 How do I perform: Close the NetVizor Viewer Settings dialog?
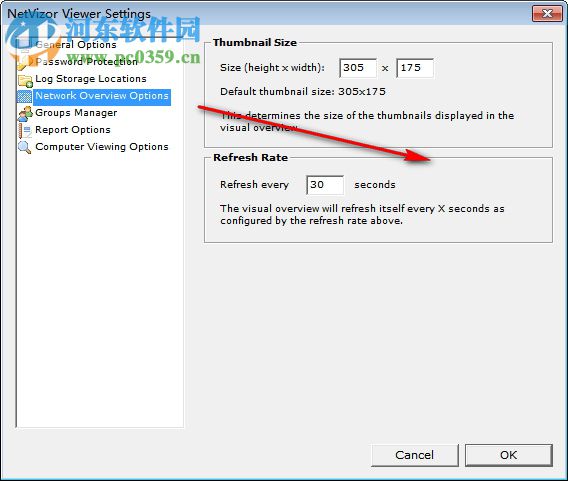click(x=547, y=14)
